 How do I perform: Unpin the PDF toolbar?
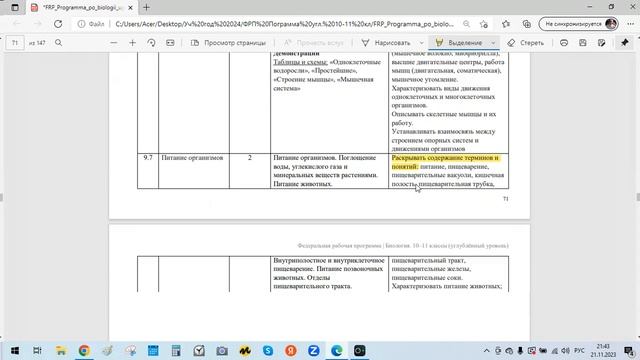click(x=624, y=43)
